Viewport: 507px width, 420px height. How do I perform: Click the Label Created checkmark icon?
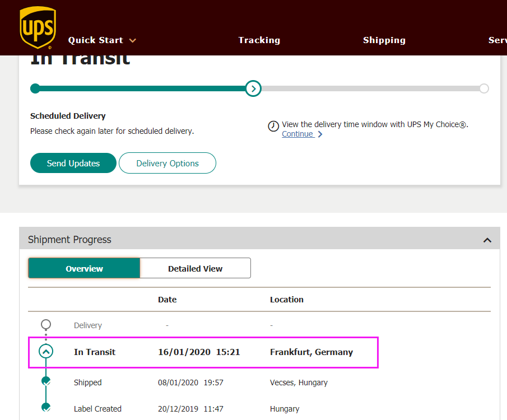(46, 407)
